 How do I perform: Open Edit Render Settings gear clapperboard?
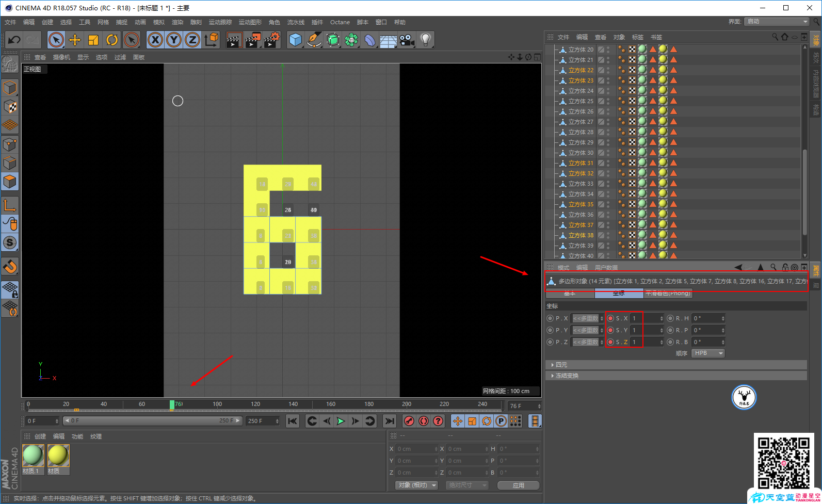[x=272, y=40]
